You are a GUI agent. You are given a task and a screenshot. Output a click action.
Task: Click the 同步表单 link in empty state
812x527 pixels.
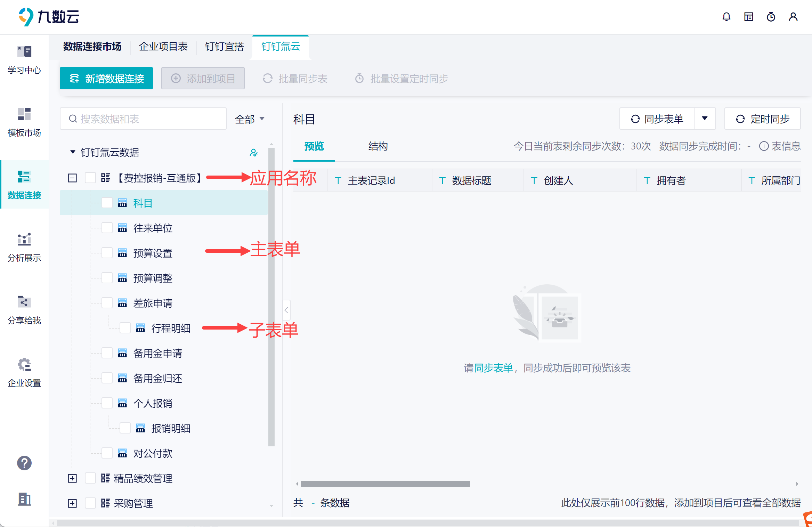[x=493, y=368]
